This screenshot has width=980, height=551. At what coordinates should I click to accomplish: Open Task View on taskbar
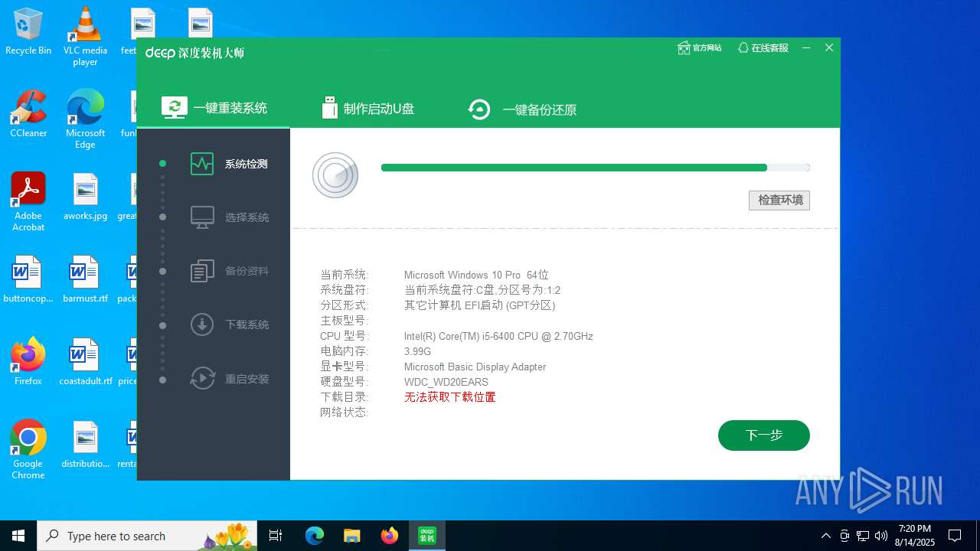click(x=276, y=536)
